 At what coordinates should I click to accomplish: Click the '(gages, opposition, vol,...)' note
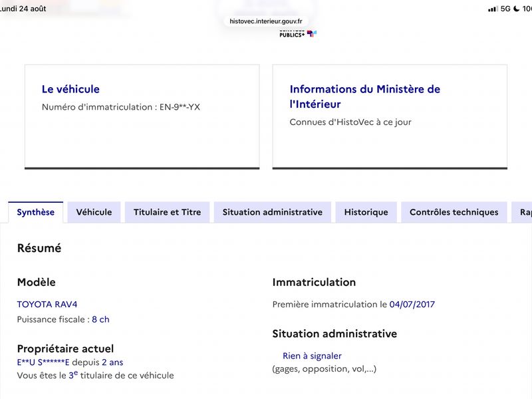(324, 369)
